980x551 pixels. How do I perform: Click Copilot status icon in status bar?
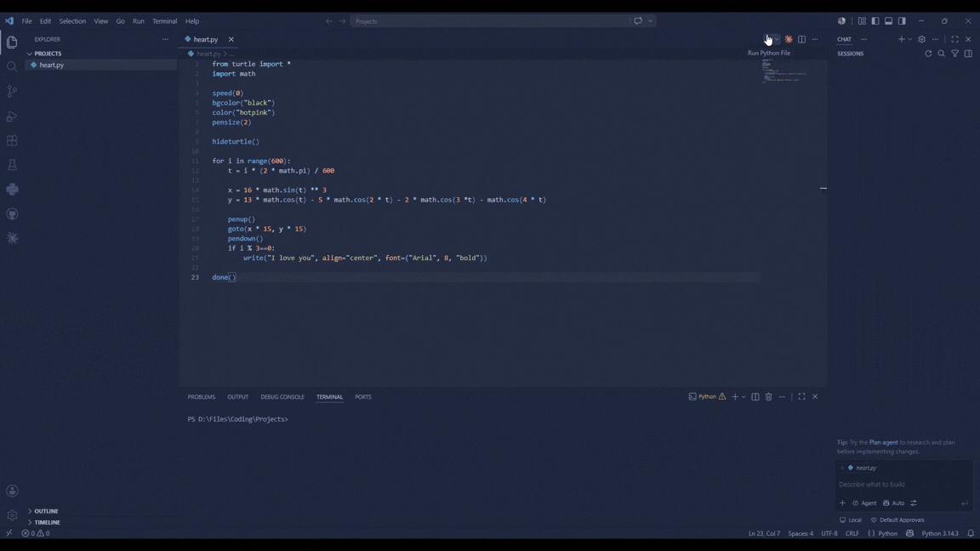point(910,533)
